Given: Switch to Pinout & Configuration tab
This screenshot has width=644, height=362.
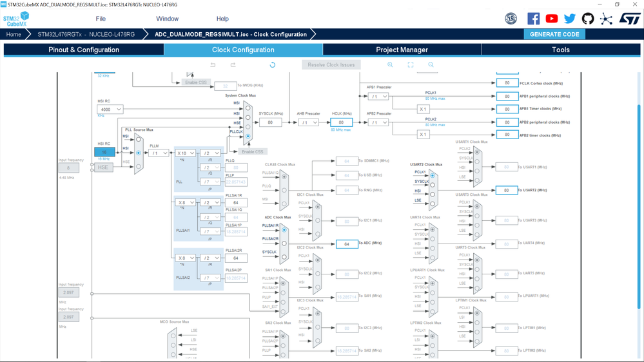Looking at the screenshot, I should tap(84, 50).
